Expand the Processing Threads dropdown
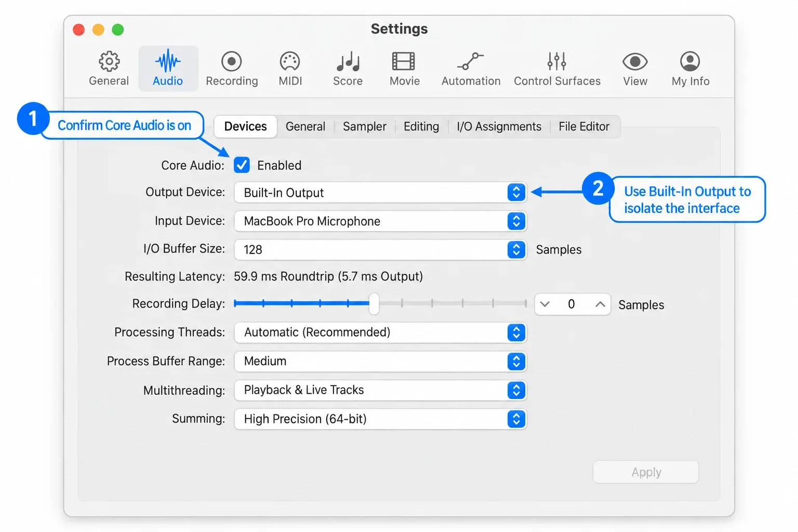 point(380,332)
